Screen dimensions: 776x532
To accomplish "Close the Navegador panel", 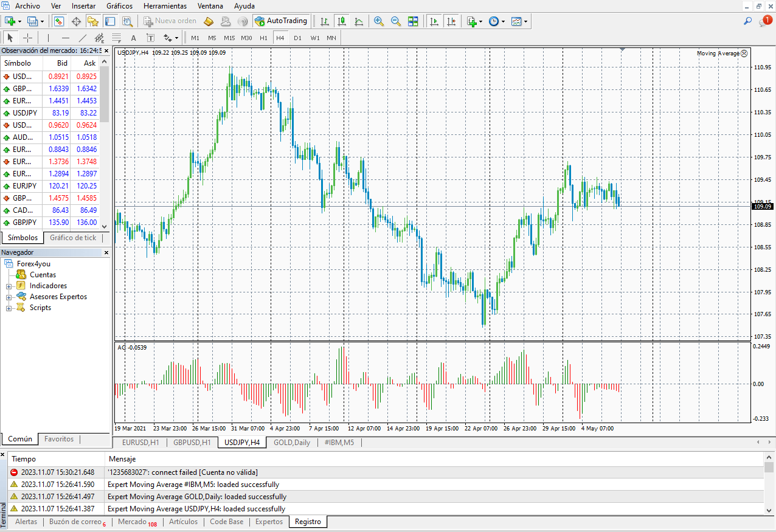I will (x=106, y=252).
